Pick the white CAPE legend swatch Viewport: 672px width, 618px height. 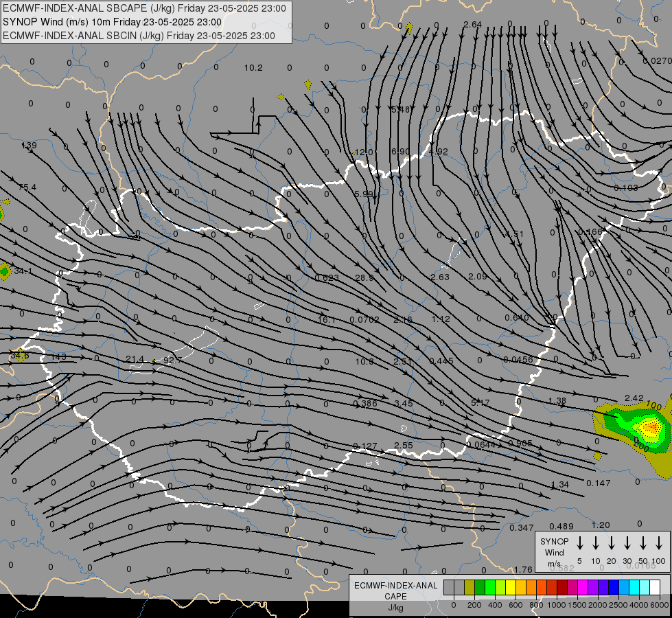[x=655, y=587]
